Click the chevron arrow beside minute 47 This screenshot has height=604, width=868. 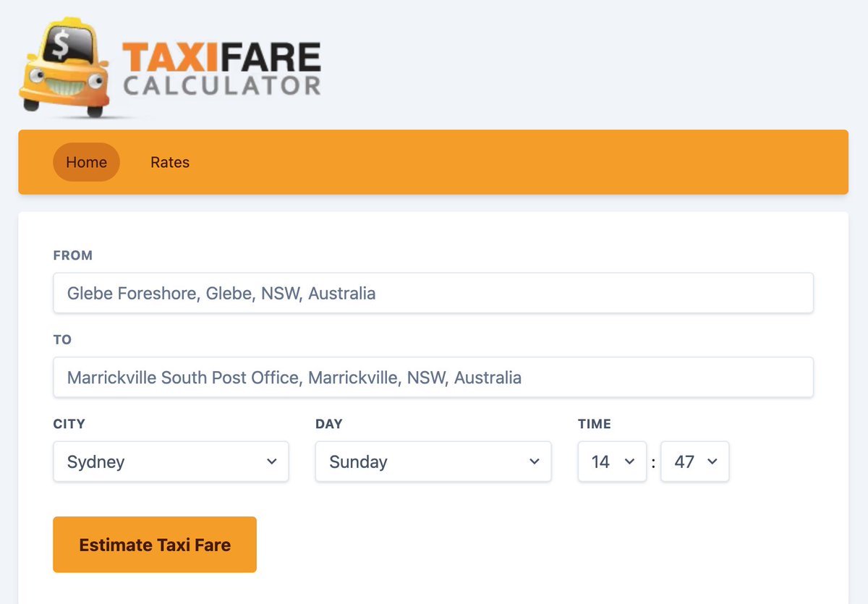tap(712, 461)
